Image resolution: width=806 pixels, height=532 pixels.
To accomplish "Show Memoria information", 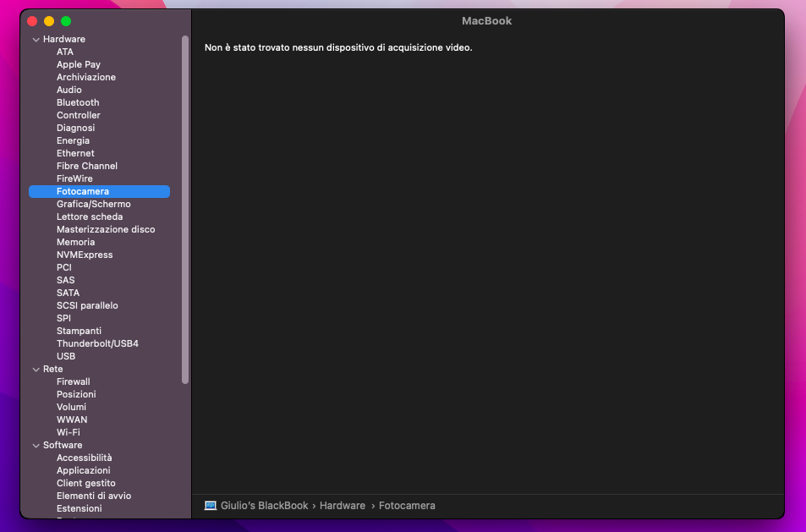I will (x=75, y=242).
